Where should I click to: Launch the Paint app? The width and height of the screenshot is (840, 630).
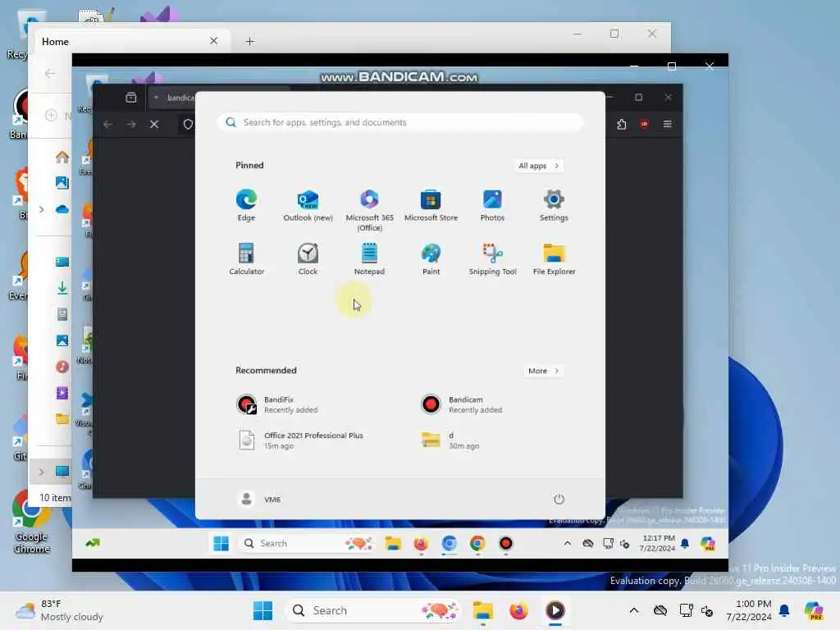pyautogui.click(x=431, y=258)
